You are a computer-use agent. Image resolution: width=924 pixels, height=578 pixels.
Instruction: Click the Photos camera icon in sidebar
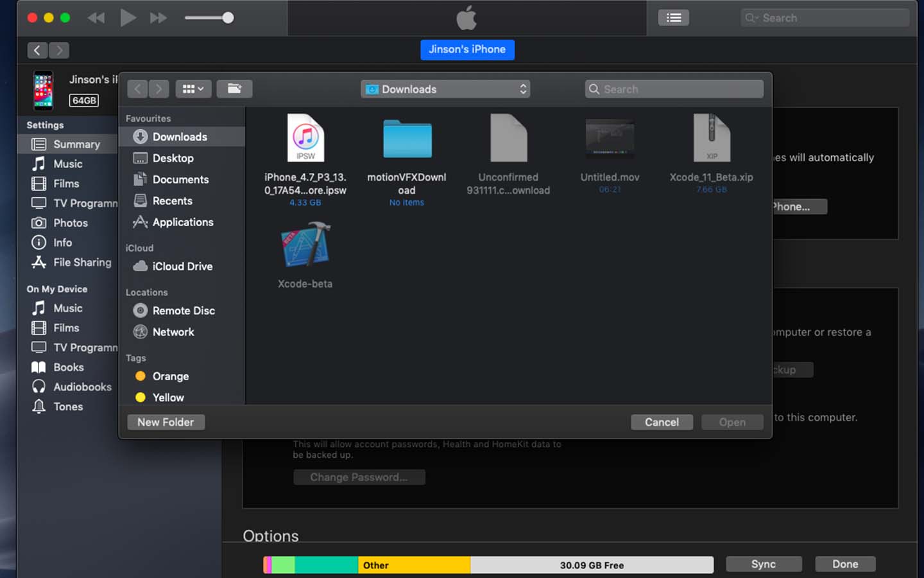[x=39, y=223]
